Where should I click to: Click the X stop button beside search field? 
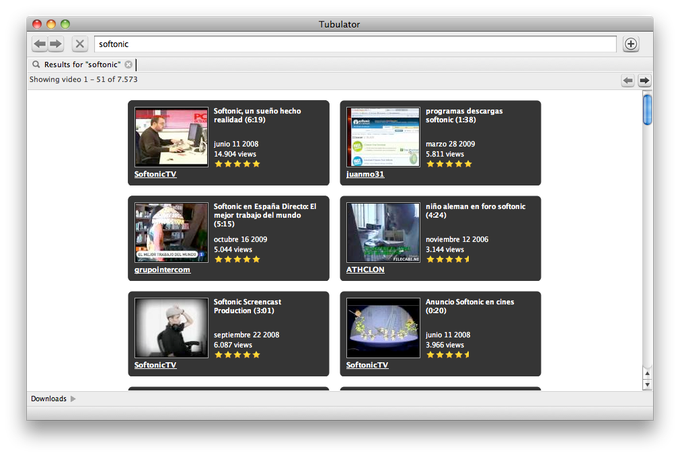coord(80,44)
